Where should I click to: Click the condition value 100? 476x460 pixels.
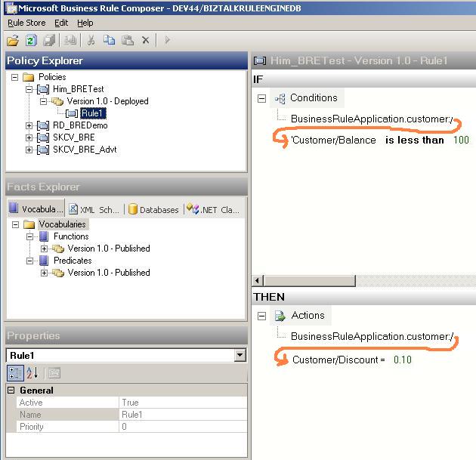(x=461, y=140)
